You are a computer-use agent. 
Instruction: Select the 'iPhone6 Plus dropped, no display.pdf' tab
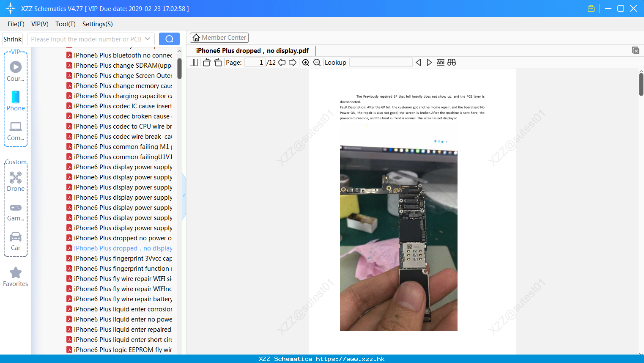click(x=252, y=51)
